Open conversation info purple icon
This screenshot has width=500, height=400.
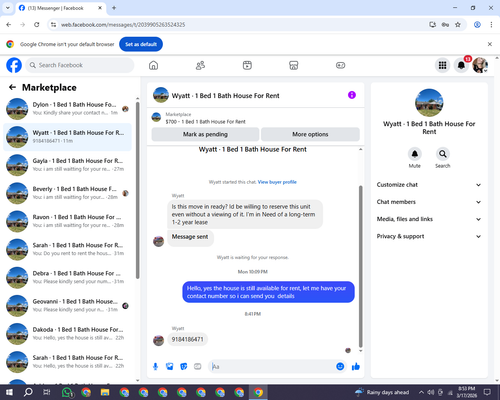352,95
